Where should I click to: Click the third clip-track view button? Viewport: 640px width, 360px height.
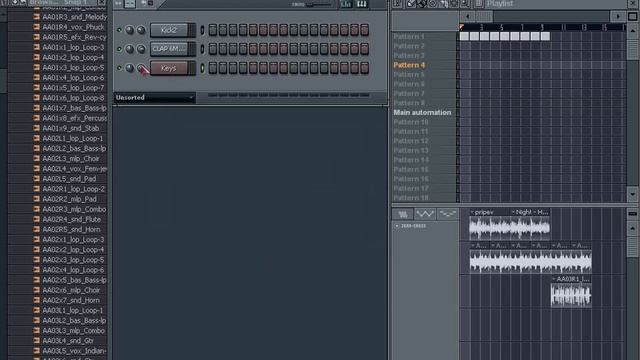pos(447,214)
